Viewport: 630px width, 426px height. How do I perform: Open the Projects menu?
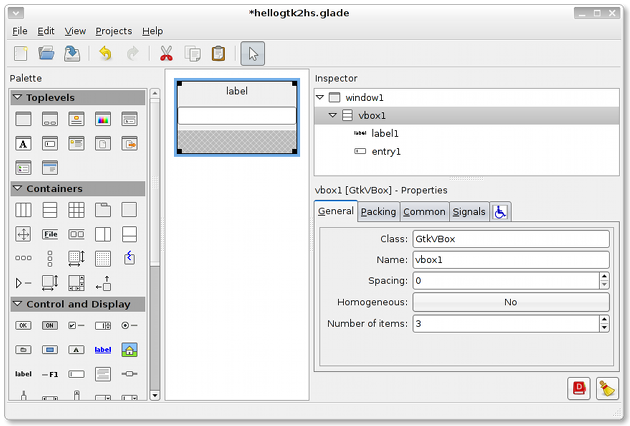coord(113,31)
